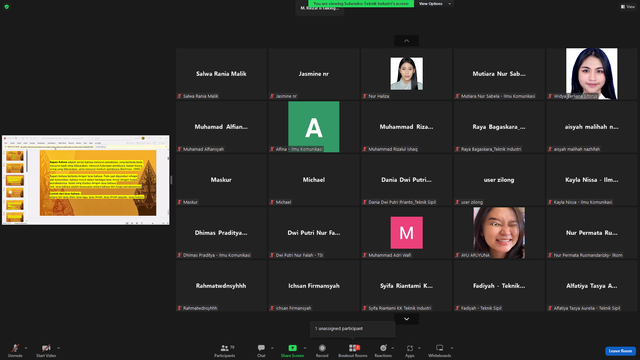Click the shared screen presentation preview
The height and width of the screenshot is (360, 640).
(x=86, y=180)
